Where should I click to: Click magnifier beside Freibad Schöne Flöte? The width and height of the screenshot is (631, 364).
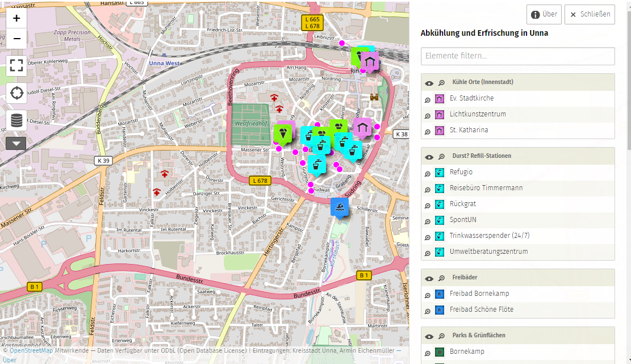tap(427, 311)
